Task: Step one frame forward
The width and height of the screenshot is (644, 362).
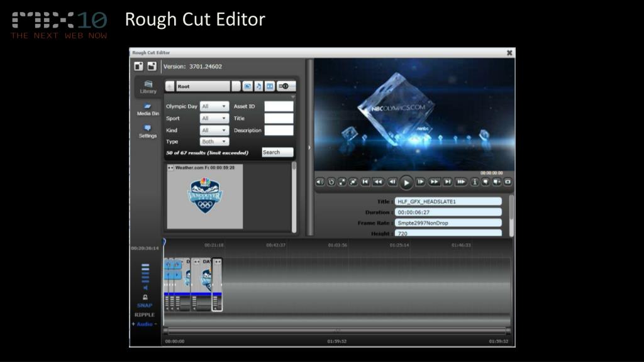Action: [x=420, y=182]
